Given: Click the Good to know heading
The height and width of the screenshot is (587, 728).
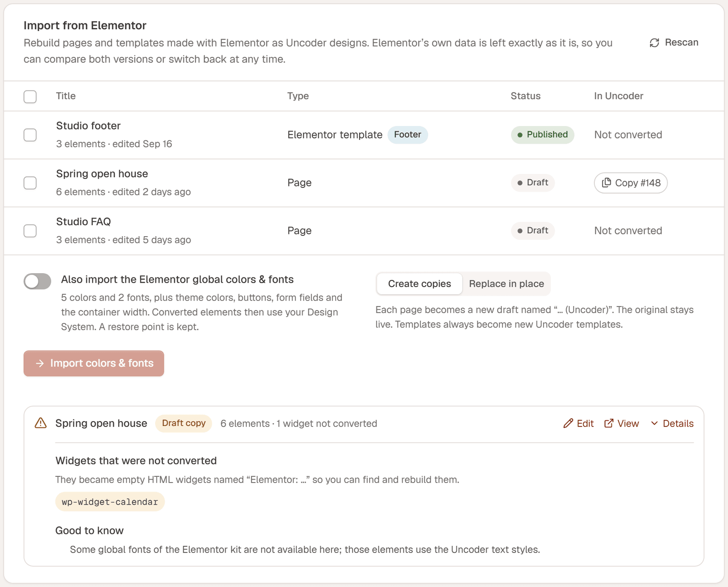Looking at the screenshot, I should pos(90,530).
